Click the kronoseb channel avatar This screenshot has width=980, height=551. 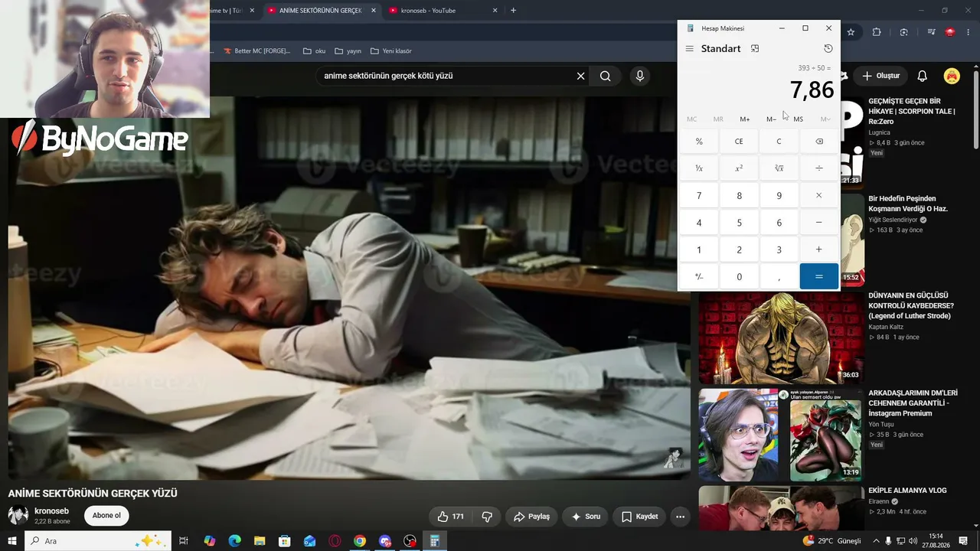(18, 515)
